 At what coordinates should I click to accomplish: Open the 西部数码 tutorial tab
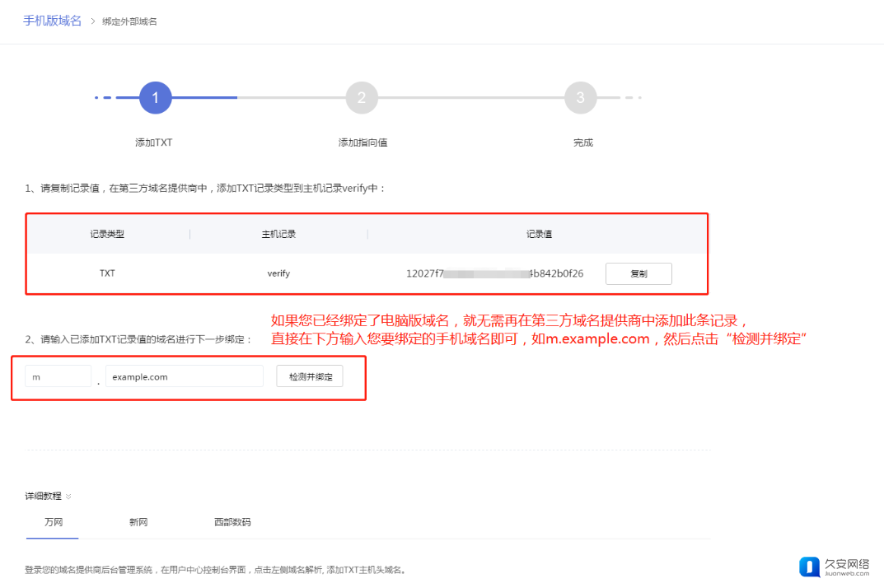[x=232, y=522]
